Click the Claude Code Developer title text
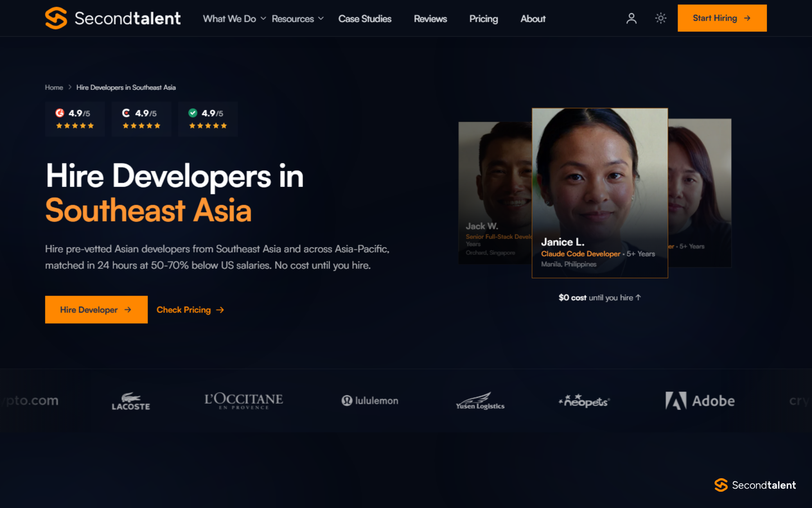The image size is (812, 508). click(581, 254)
